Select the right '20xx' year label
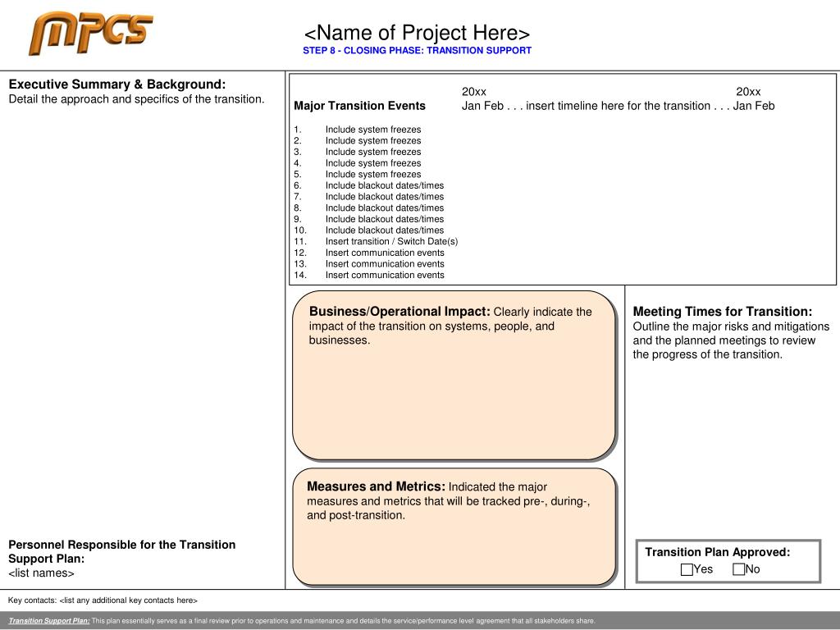840x630 pixels. click(748, 92)
